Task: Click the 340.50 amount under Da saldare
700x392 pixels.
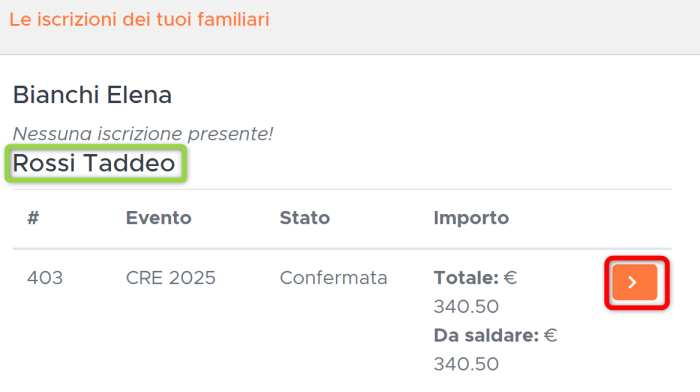Action: pyautogui.click(x=466, y=364)
